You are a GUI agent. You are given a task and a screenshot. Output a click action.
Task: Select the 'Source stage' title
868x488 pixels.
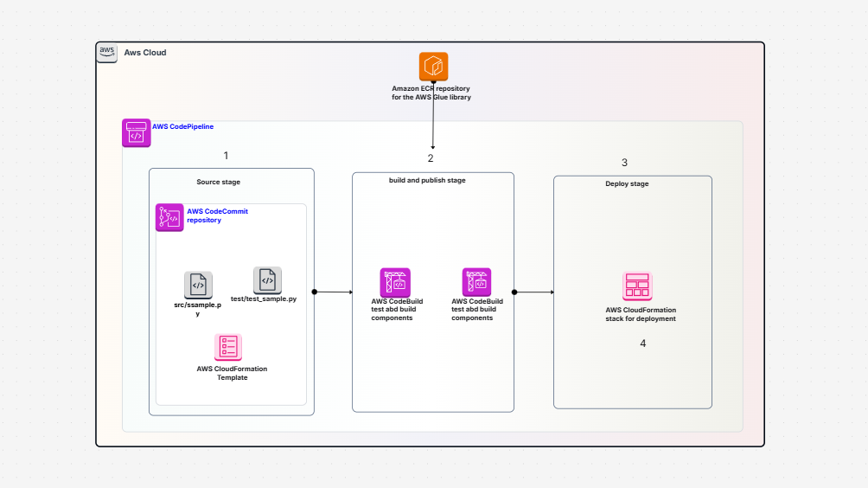click(218, 182)
